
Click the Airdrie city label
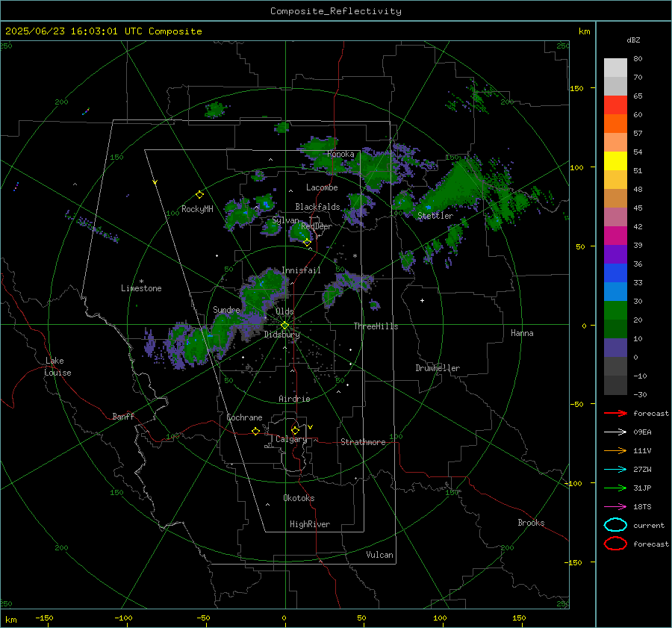point(294,399)
